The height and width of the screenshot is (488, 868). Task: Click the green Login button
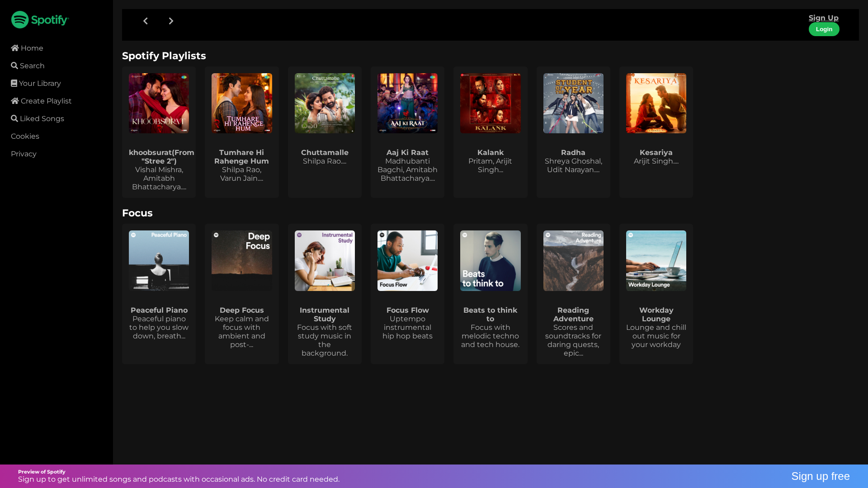[x=824, y=29]
